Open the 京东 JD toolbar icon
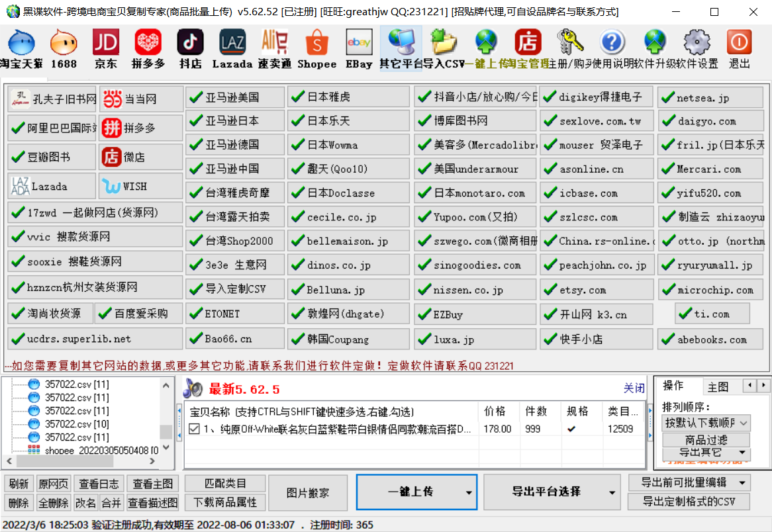The width and height of the screenshot is (772, 532). [106, 48]
